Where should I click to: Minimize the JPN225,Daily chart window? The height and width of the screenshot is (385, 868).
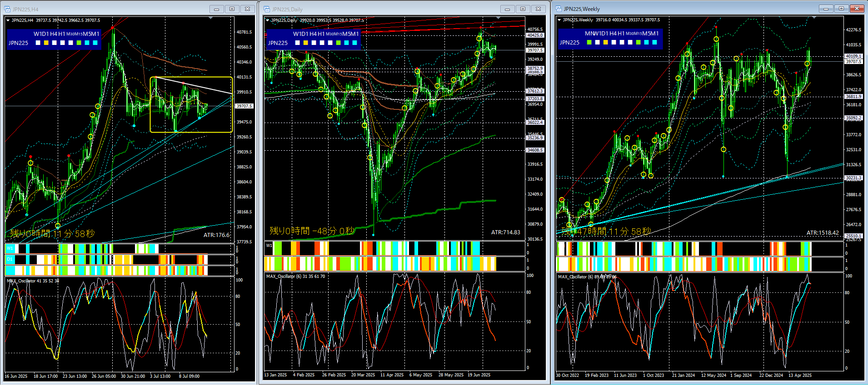(507, 9)
